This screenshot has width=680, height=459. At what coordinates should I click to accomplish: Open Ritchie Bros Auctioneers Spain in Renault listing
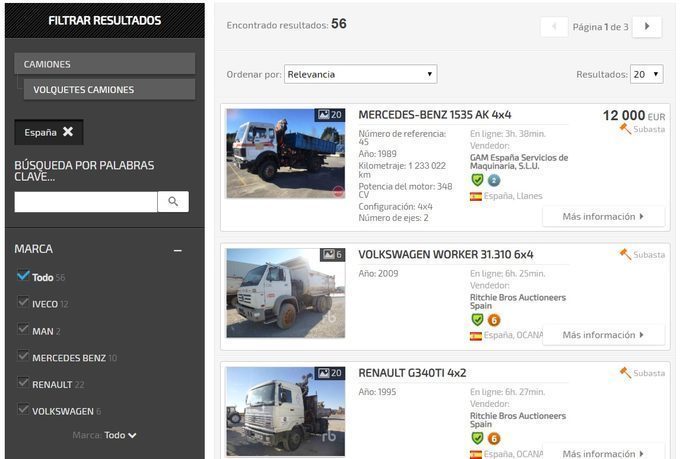pyautogui.click(x=518, y=420)
